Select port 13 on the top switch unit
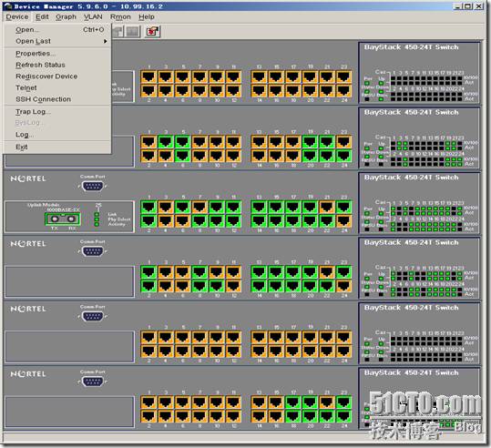The height and width of the screenshot is (448, 491). (x=259, y=76)
